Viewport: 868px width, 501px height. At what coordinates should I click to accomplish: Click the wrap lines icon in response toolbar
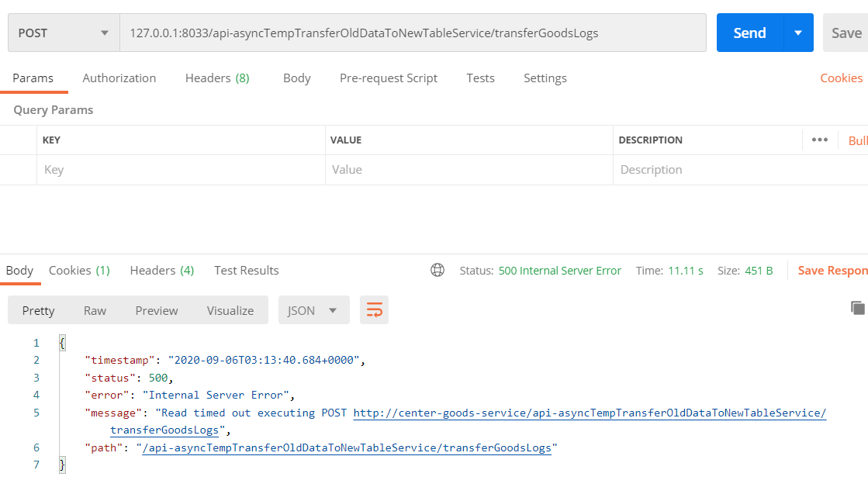coord(374,310)
